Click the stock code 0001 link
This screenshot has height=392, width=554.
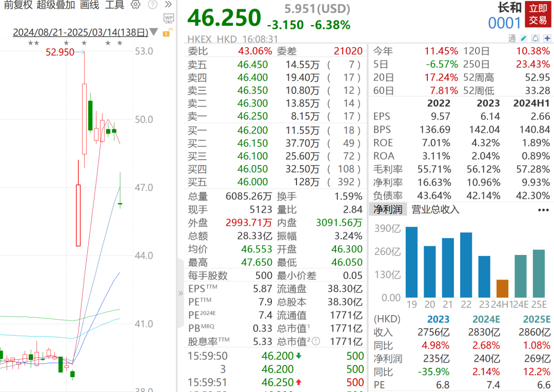click(504, 23)
